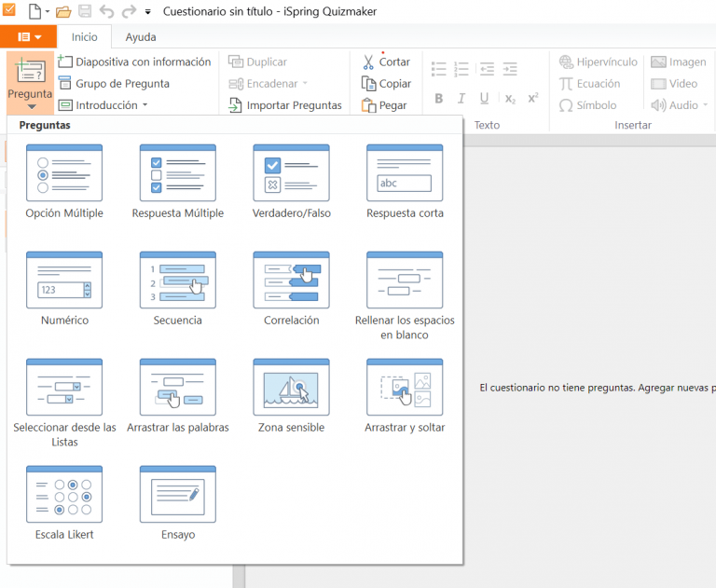Viewport: 716px width, 588px height.
Task: Select the Respuesta Múltiple question type
Action: click(x=178, y=182)
